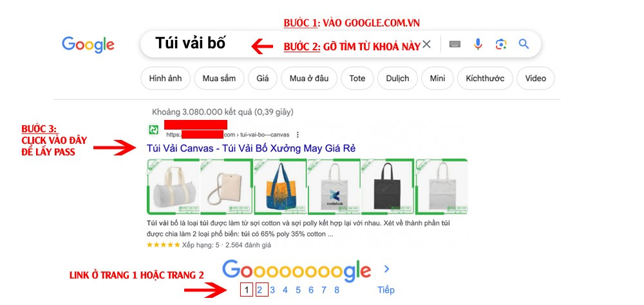The image size is (644, 305).
Task: Jump to results page 5
Action: (x=298, y=290)
